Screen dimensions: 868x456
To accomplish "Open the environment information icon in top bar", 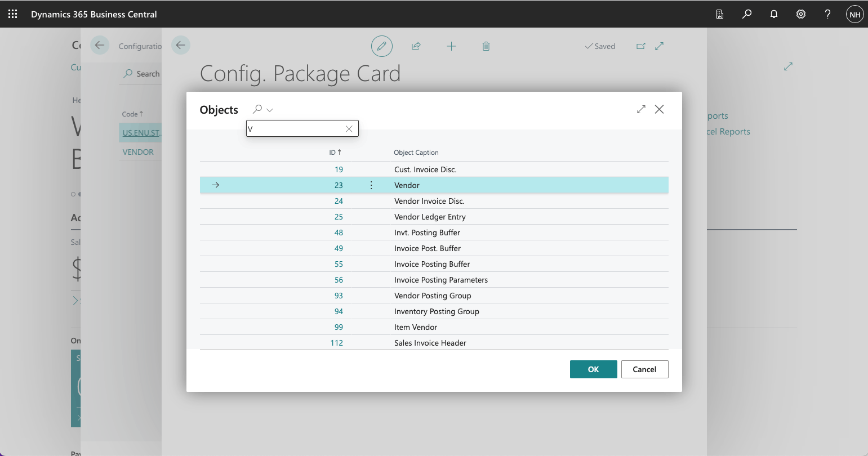I will (720, 14).
